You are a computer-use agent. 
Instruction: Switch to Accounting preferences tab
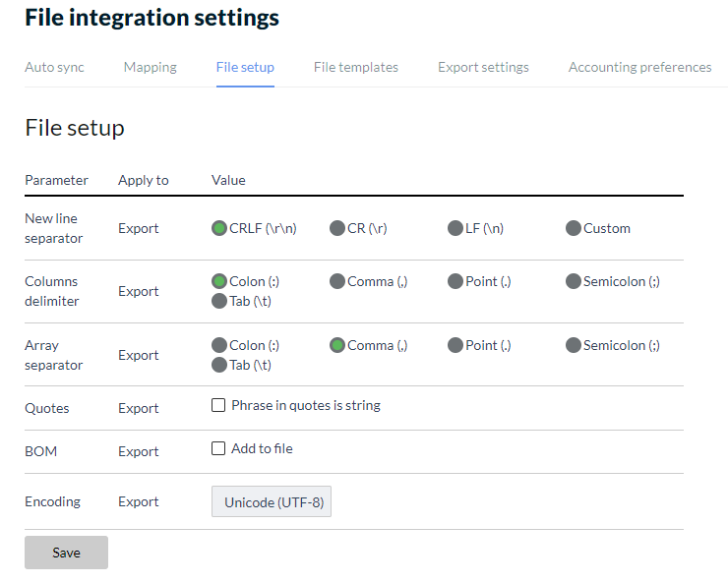[x=639, y=67]
